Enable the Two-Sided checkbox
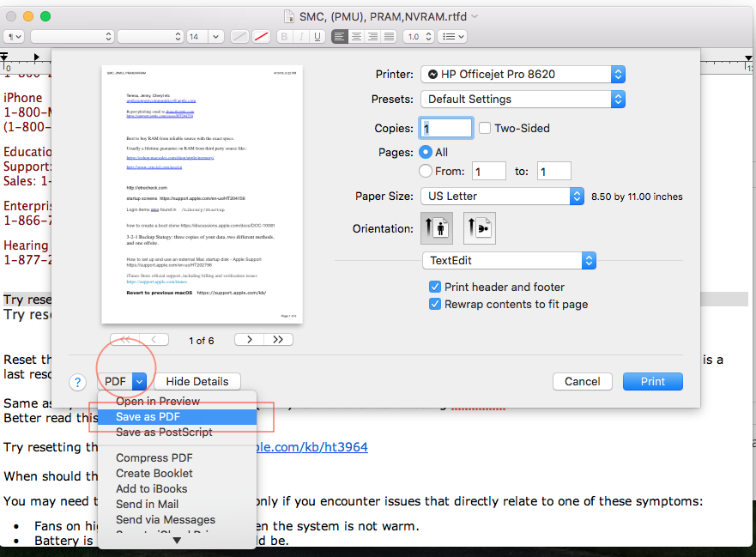Image resolution: width=756 pixels, height=557 pixels. point(485,128)
